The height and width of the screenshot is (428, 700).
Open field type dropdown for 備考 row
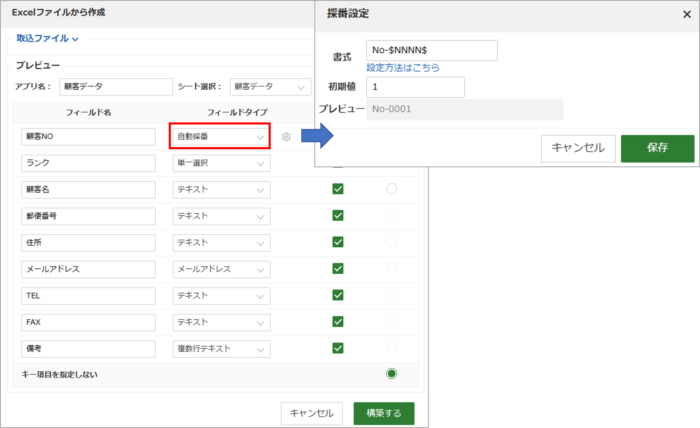(221, 349)
